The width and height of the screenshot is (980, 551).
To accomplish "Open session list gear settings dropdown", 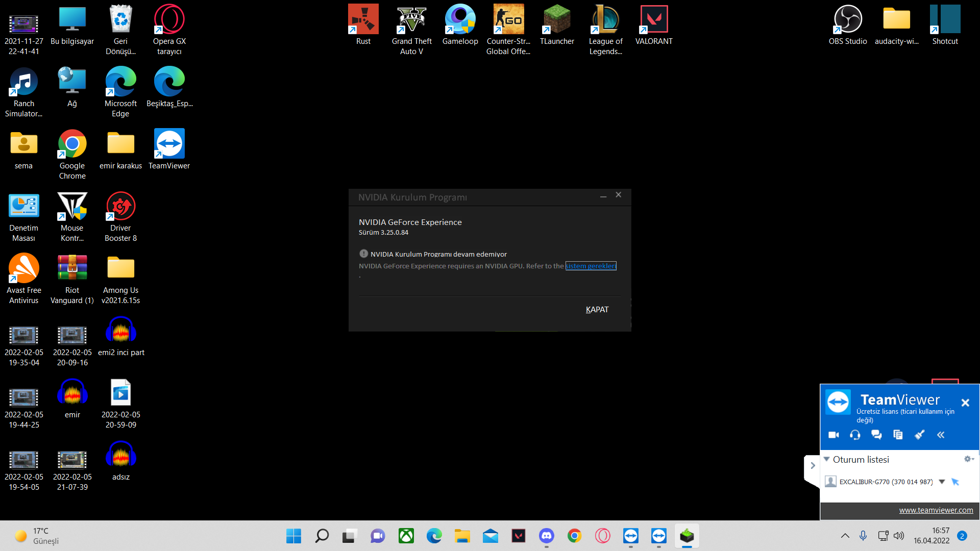I will pos(968,459).
